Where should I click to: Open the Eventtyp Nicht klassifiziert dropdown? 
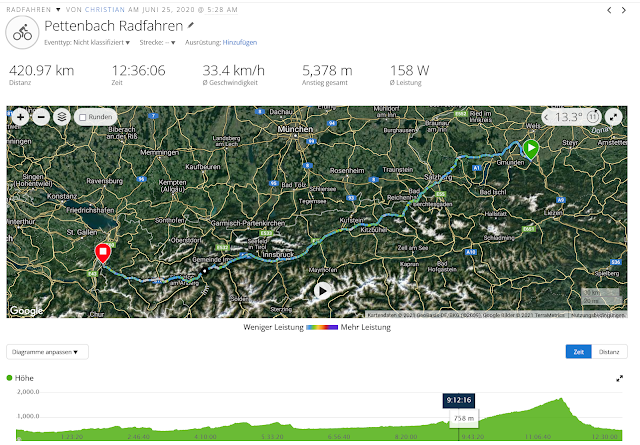[x=87, y=42]
